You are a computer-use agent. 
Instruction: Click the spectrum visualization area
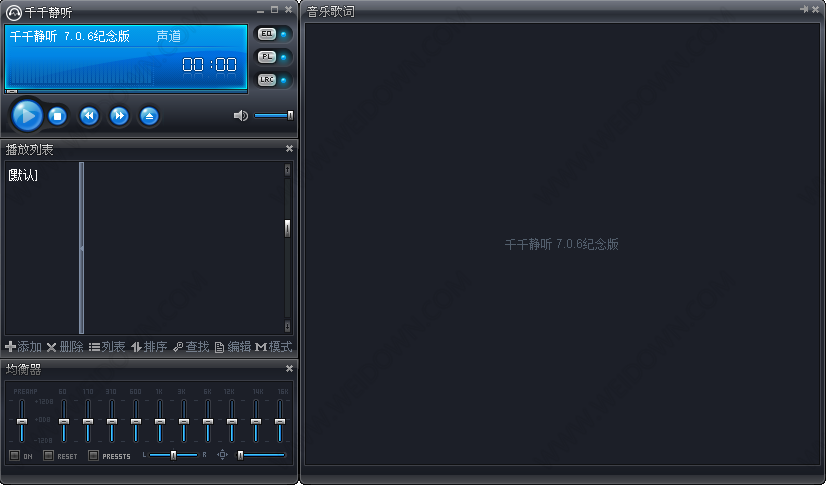point(80,71)
